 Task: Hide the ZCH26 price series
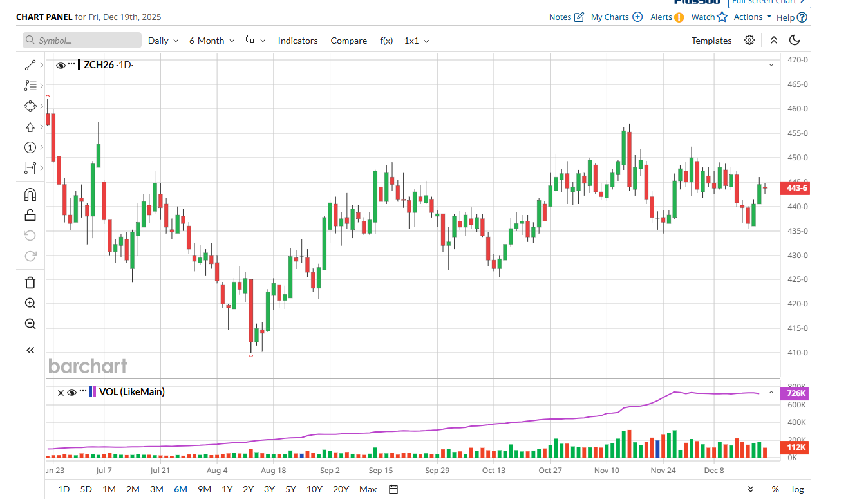(61, 65)
